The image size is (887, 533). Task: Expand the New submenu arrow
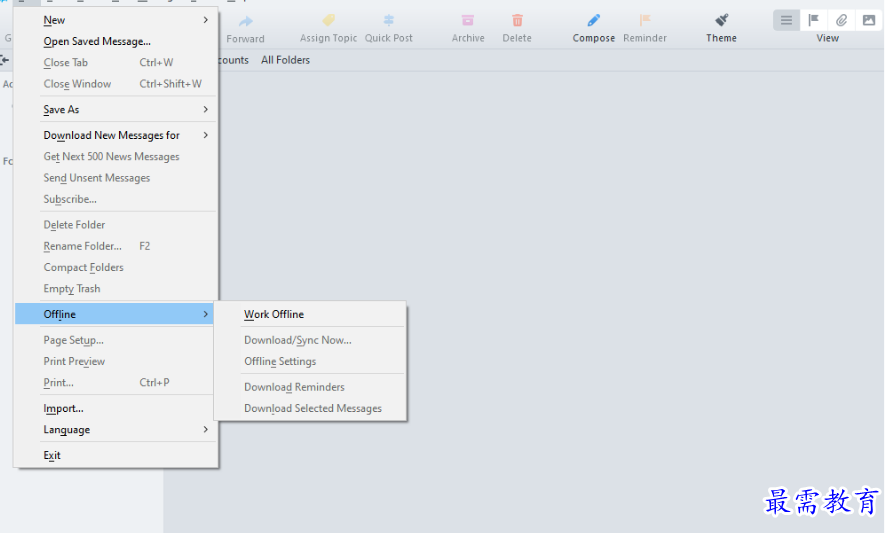click(205, 20)
